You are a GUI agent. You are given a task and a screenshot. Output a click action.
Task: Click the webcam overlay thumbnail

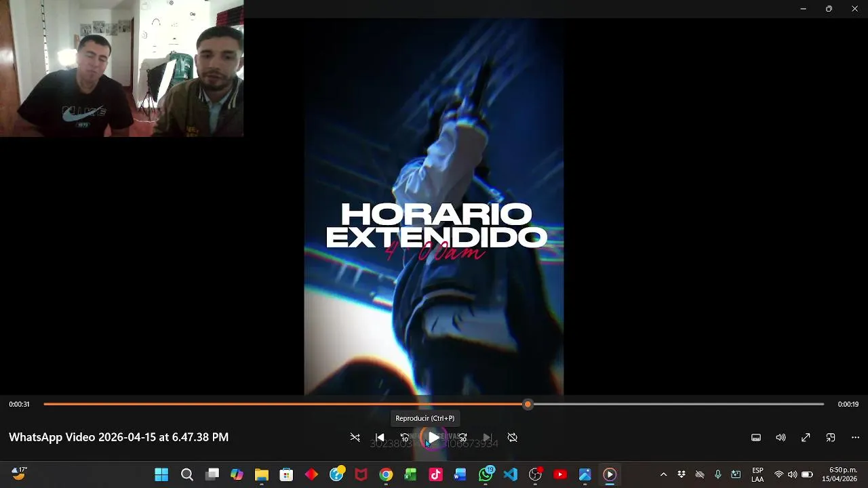point(122,68)
